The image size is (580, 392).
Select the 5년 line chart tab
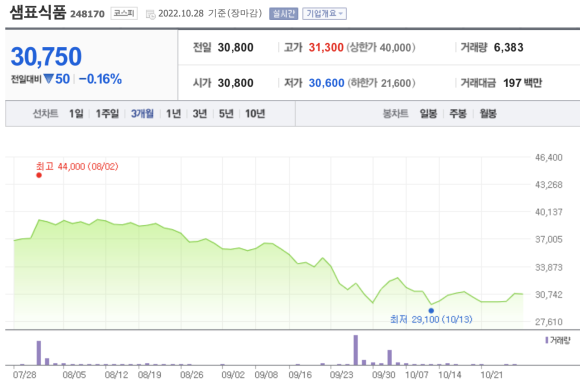(x=226, y=114)
